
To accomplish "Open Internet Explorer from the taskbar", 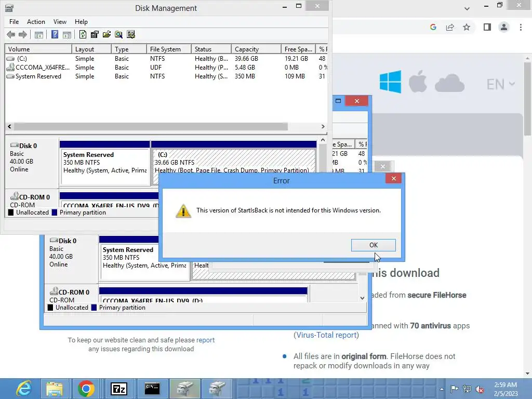I will point(24,389).
